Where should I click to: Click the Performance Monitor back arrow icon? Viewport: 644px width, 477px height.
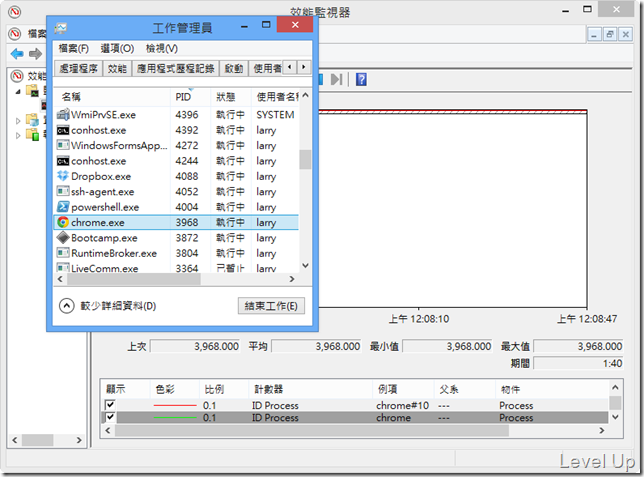click(17, 54)
